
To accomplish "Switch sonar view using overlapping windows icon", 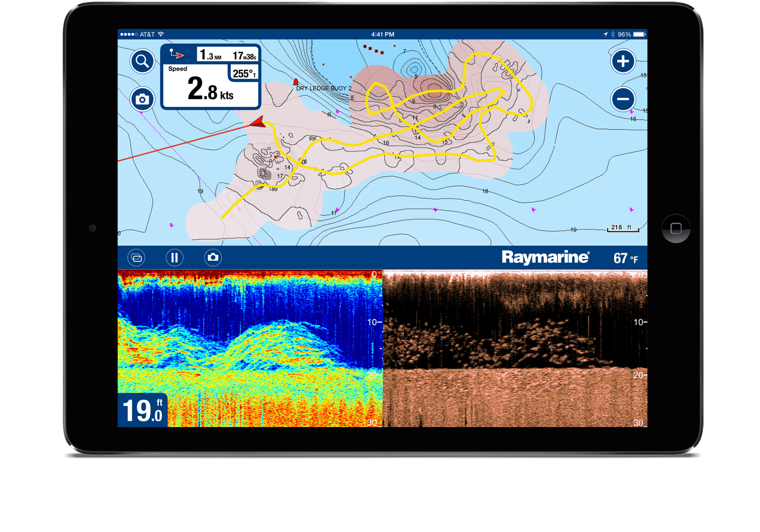I will coord(136,257).
